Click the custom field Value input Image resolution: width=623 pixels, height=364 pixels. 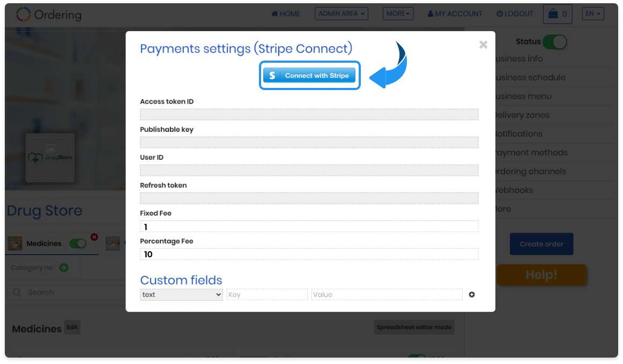(x=387, y=294)
